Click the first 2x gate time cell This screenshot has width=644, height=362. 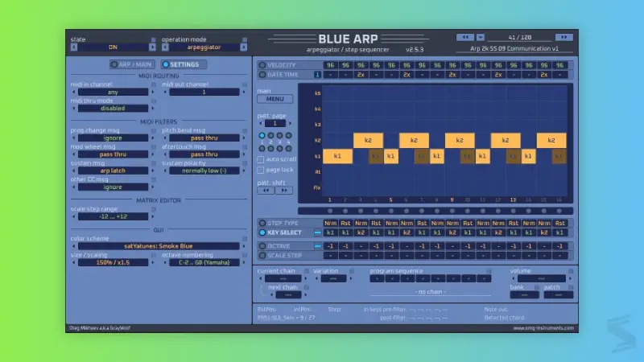361,75
